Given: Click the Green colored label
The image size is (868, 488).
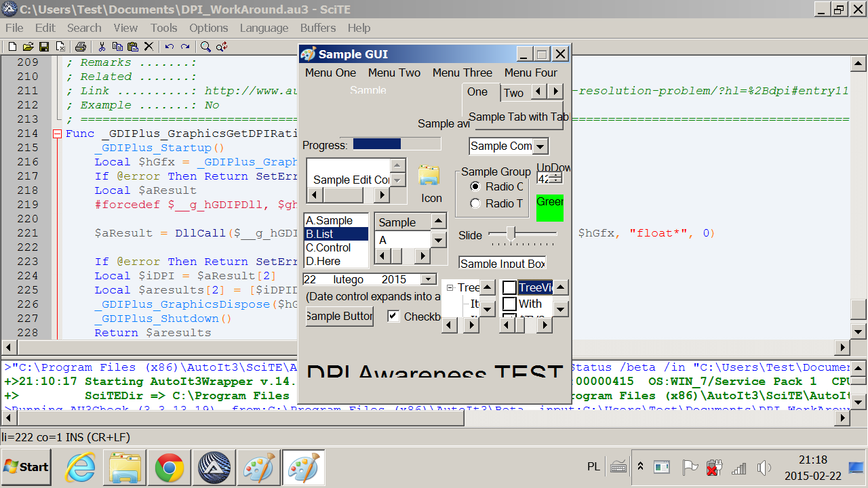Looking at the screenshot, I should [x=550, y=208].
